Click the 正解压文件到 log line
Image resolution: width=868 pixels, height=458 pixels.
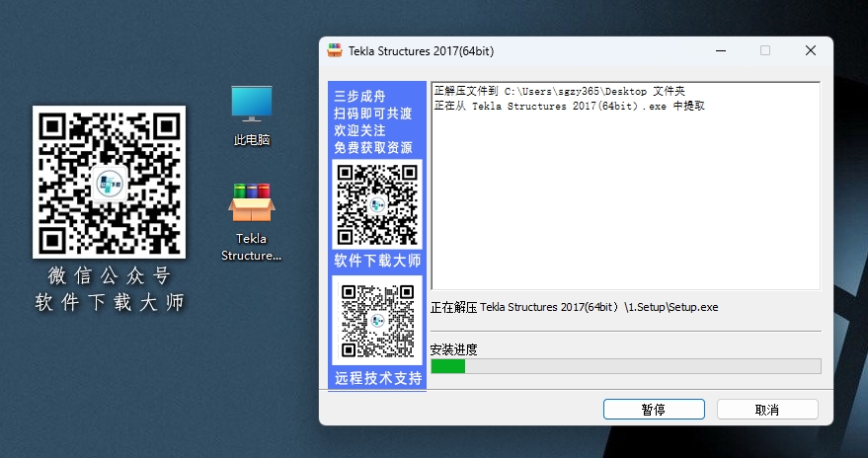pos(560,91)
